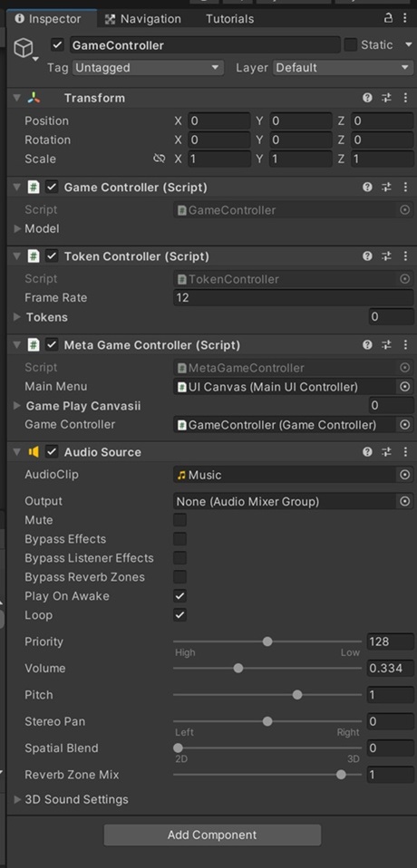Open Transform component help icon

(x=367, y=98)
